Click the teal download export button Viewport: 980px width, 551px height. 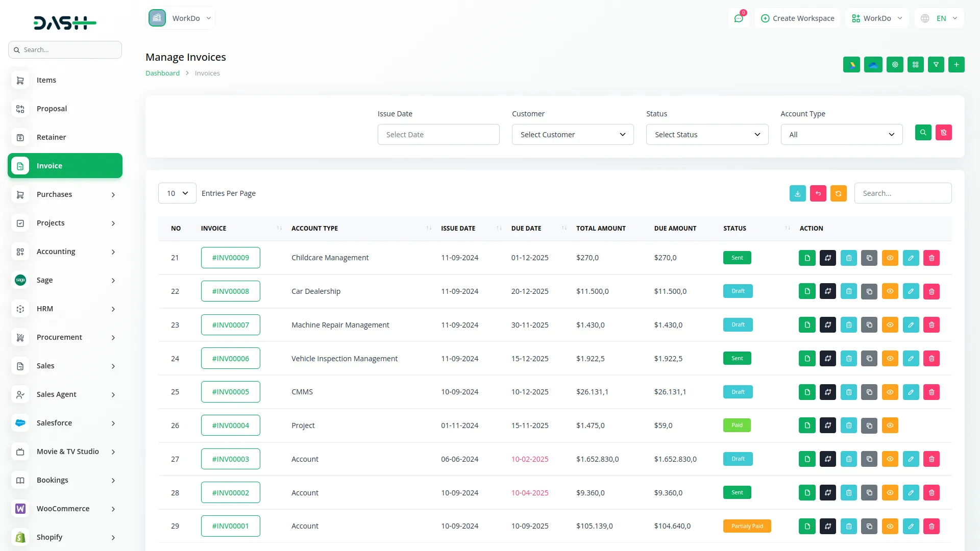point(797,193)
